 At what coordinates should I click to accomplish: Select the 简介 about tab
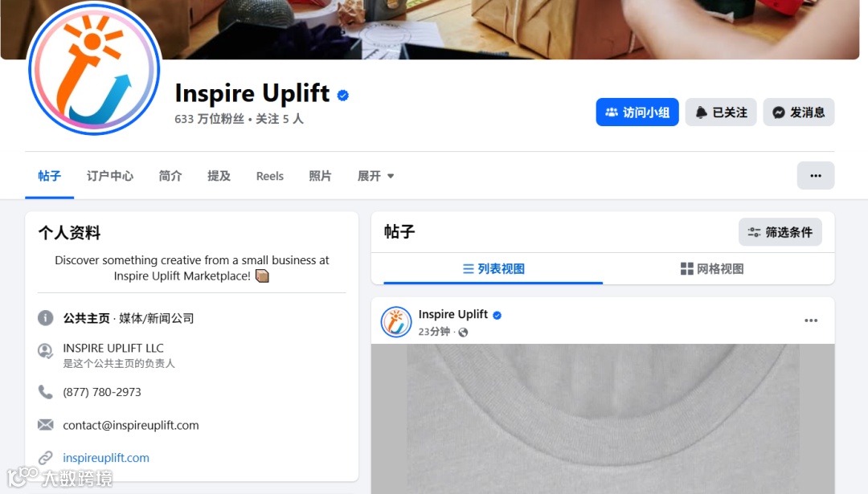(170, 176)
